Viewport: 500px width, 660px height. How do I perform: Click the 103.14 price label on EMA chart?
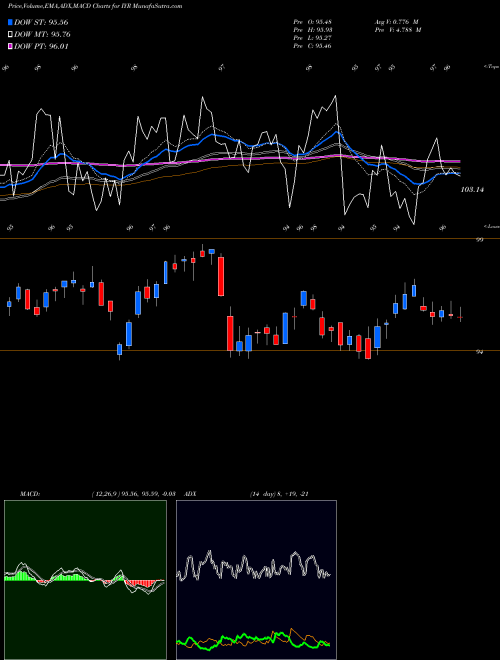point(472,190)
